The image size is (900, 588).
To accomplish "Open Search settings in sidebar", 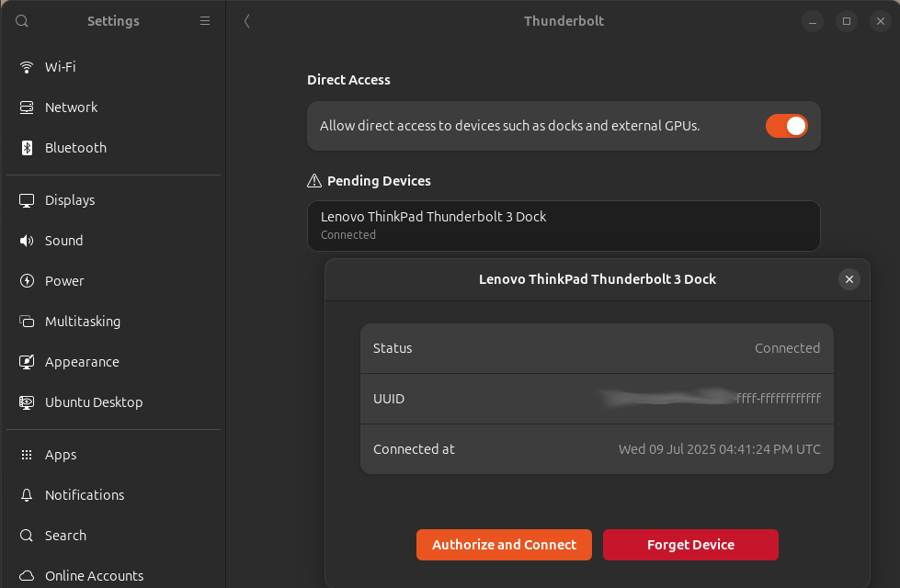I will pyautogui.click(x=114, y=536).
